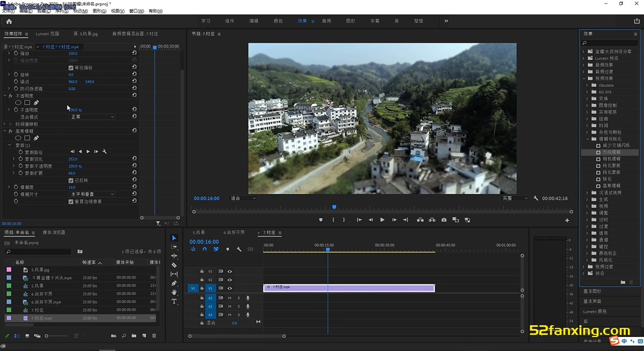Click the 蒙版羽化 value 252.0
This screenshot has height=351, width=644.
click(x=73, y=159)
